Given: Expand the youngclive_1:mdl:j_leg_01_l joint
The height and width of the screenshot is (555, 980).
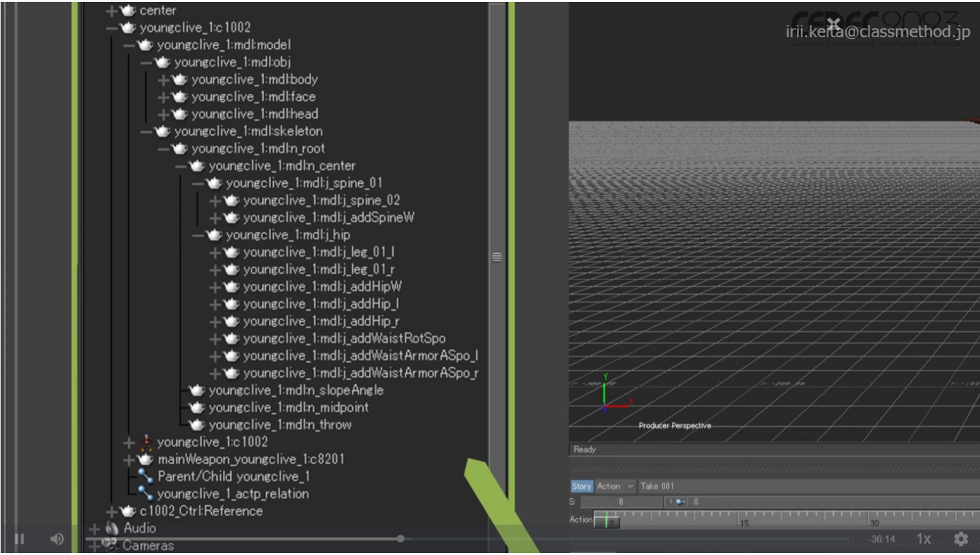Looking at the screenshot, I should click(x=214, y=253).
